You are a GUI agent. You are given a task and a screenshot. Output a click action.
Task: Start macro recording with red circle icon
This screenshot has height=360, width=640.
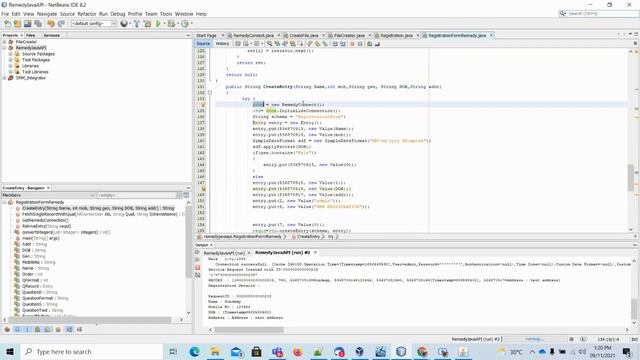click(x=352, y=44)
